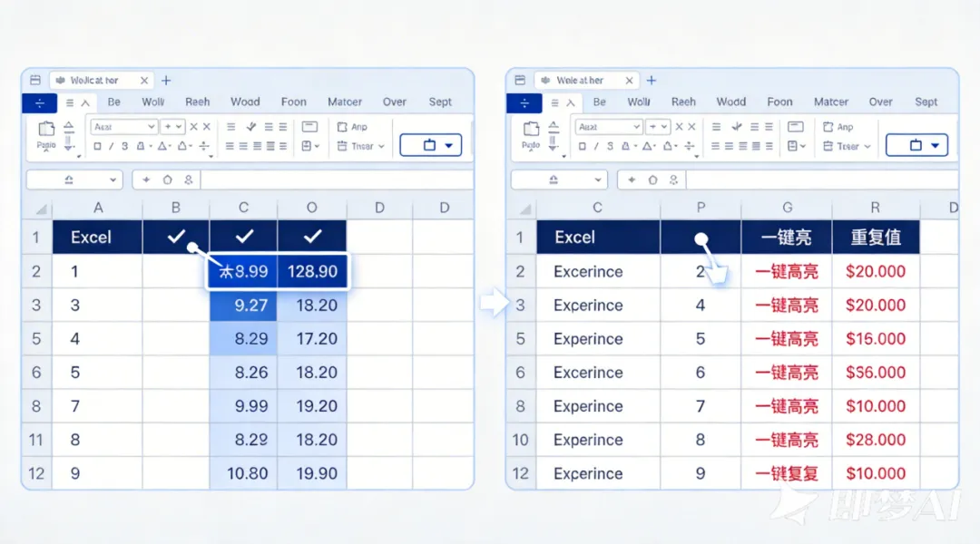Select the '$28.000' cell in right sheet

(x=876, y=441)
